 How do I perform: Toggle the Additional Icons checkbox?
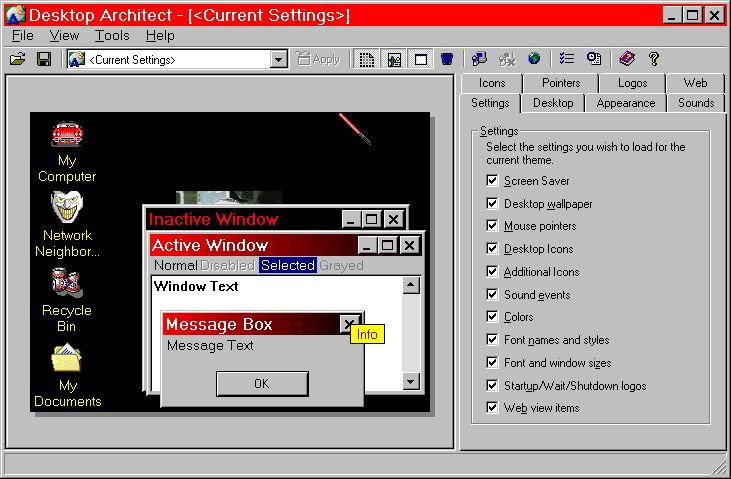click(x=492, y=271)
